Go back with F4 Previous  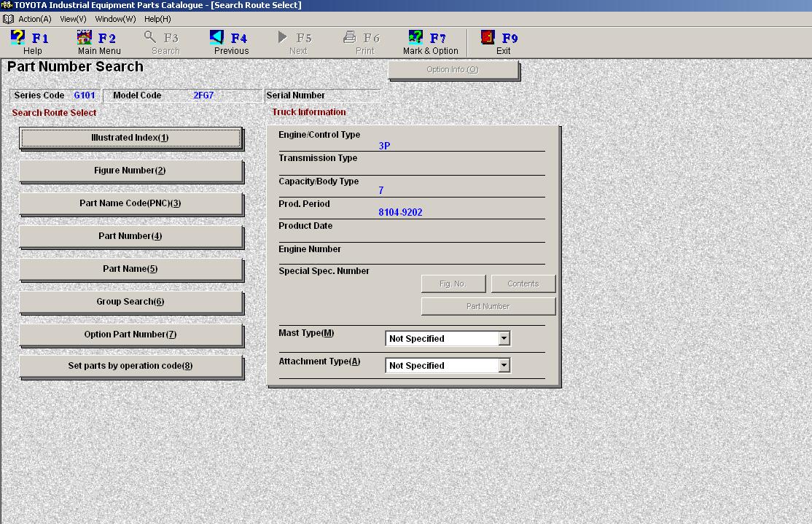231,42
